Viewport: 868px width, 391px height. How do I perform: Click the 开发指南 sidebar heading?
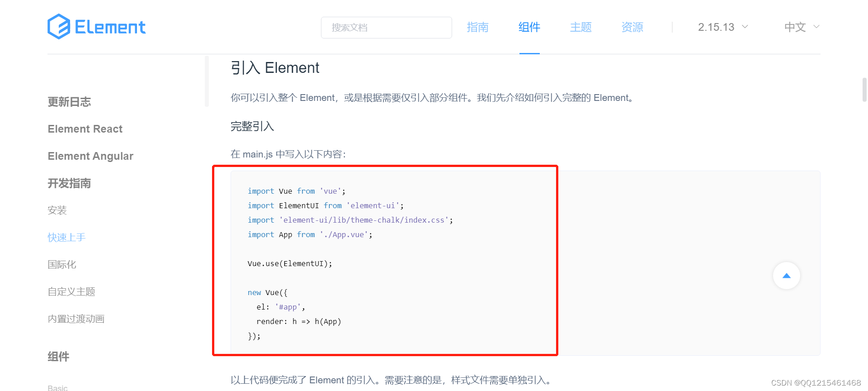pyautogui.click(x=70, y=183)
